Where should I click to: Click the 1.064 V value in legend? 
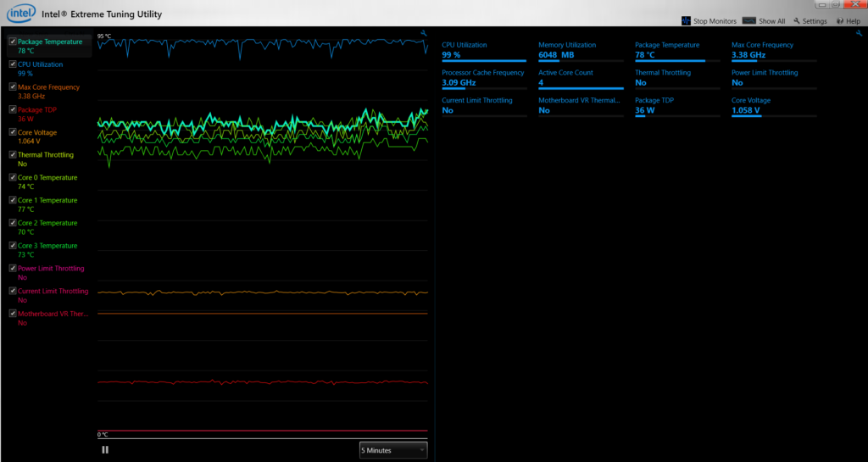pos(29,141)
